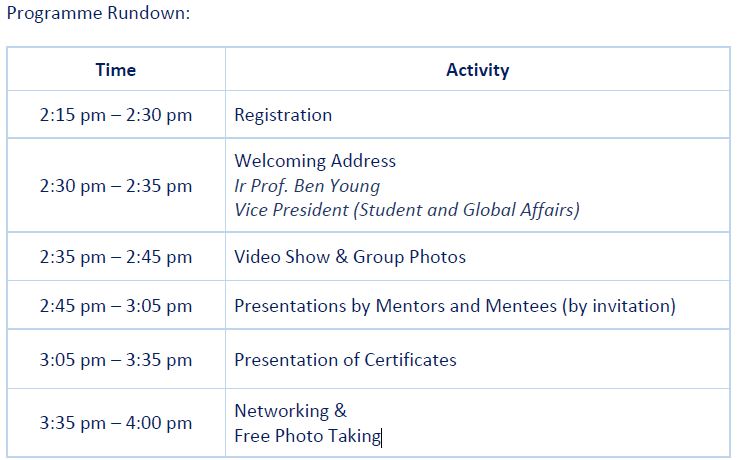Click 'Vice President (Student and Global Affairs)' line
The height and width of the screenshot is (460, 744).
(407, 210)
